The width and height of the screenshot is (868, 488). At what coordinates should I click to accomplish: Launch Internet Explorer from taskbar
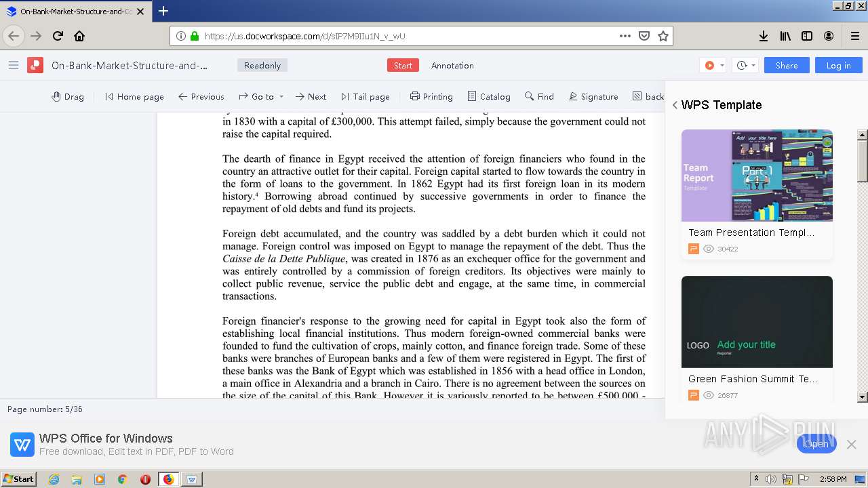click(x=54, y=479)
